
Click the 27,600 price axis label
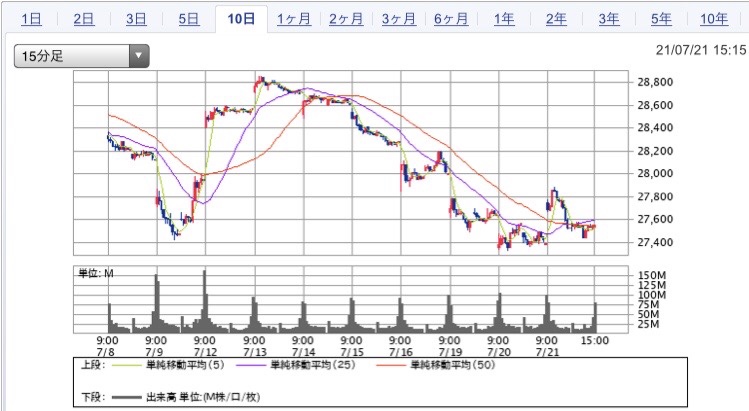click(x=655, y=219)
